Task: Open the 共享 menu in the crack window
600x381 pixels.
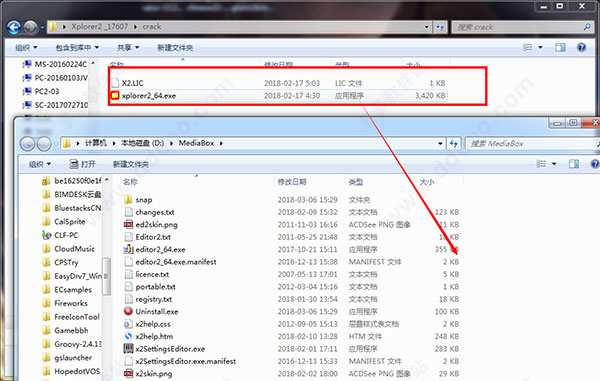Action: coord(128,47)
